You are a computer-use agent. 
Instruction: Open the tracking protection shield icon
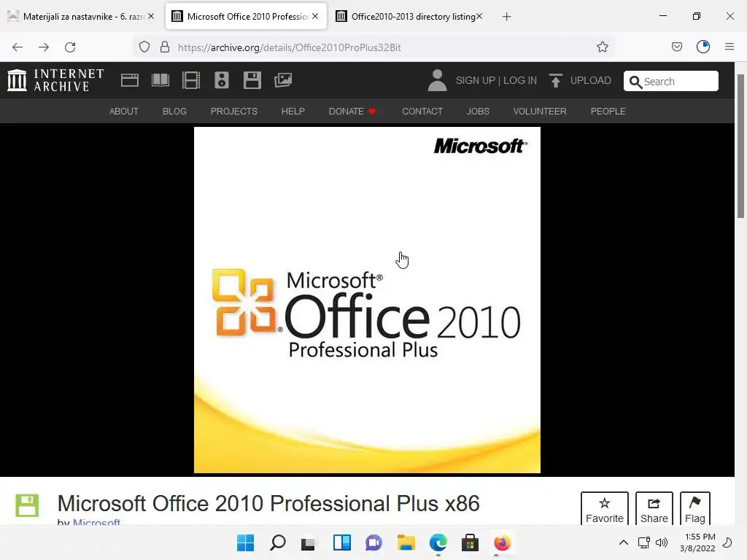point(144,47)
